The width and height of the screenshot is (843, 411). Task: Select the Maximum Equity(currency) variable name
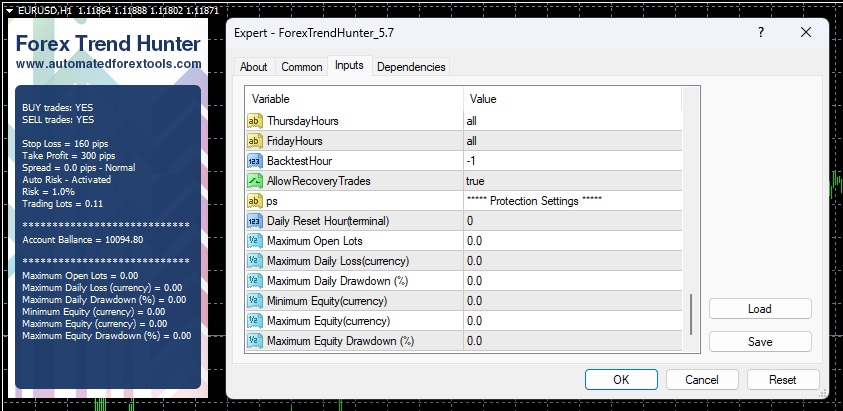[x=328, y=321]
